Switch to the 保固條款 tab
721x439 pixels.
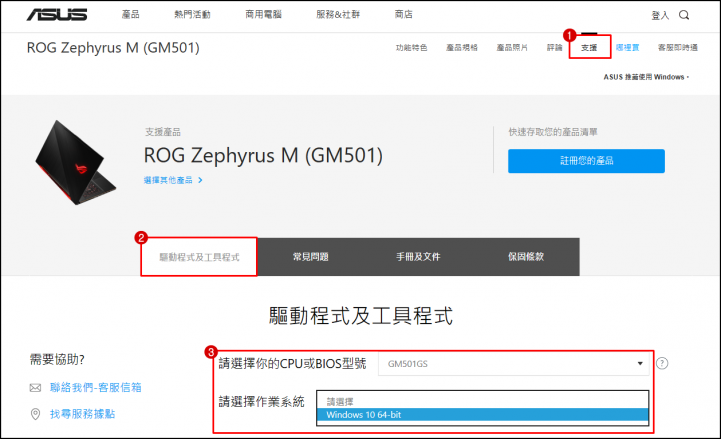click(526, 257)
